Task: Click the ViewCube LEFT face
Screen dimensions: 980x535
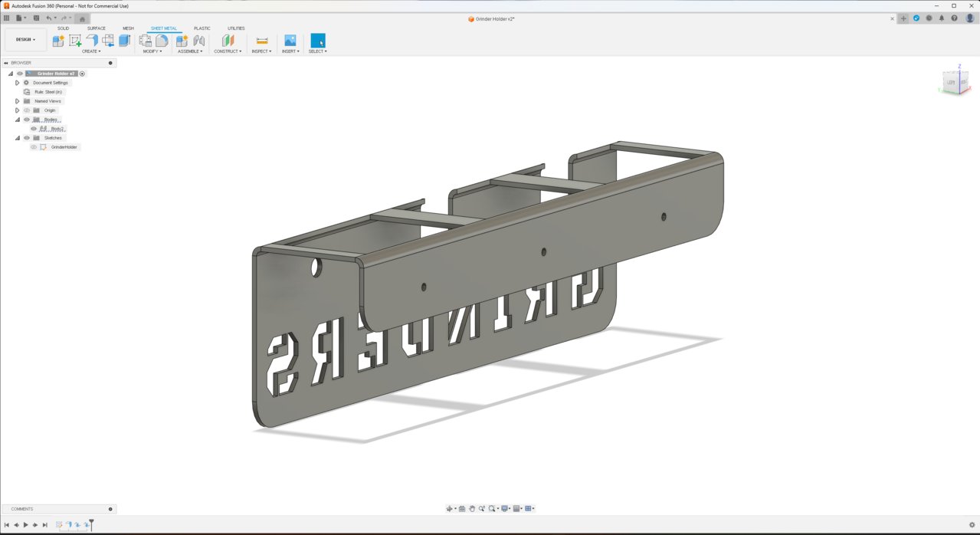Action: 951,82
